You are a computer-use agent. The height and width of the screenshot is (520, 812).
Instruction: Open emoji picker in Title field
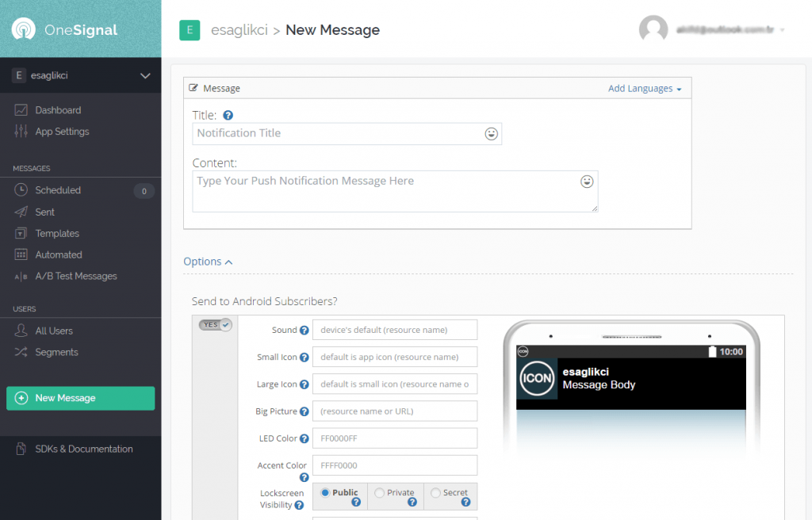coord(491,134)
